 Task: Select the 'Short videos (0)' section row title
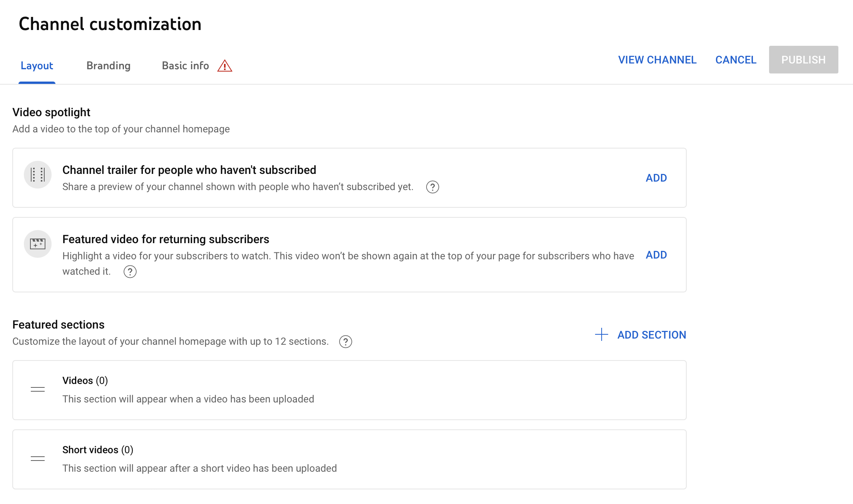point(98,450)
